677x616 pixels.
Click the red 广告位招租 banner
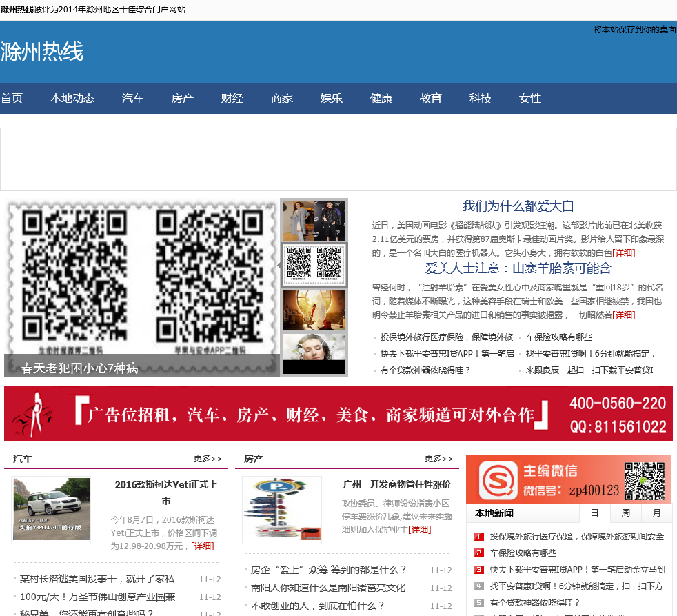coord(338,413)
